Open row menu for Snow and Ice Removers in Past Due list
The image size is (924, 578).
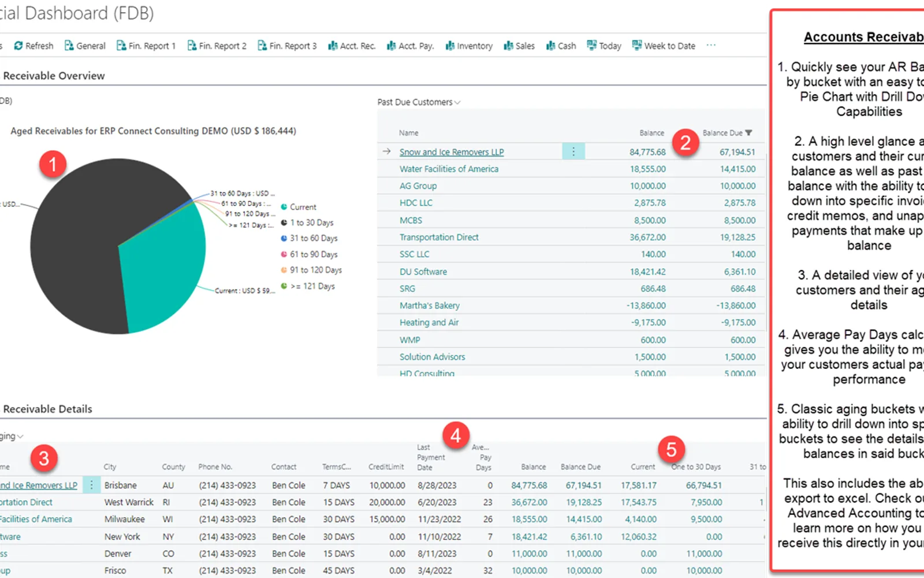click(573, 151)
